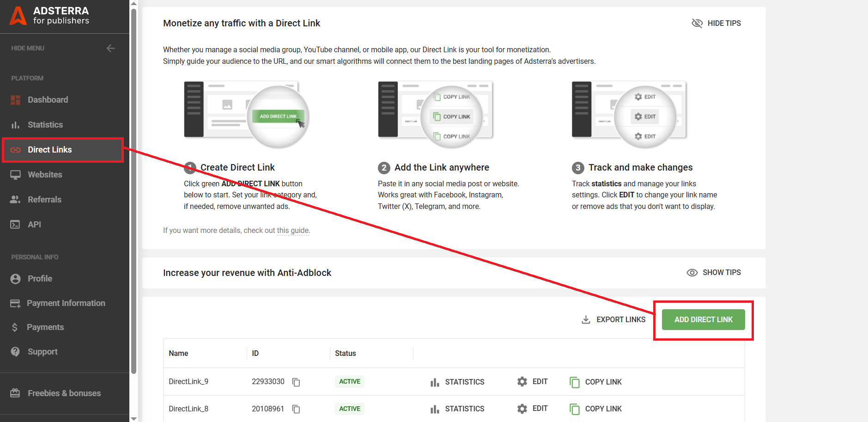Image resolution: width=868 pixels, height=422 pixels.
Task: Copy ID 22933030 with copy icon
Action: [x=296, y=382]
